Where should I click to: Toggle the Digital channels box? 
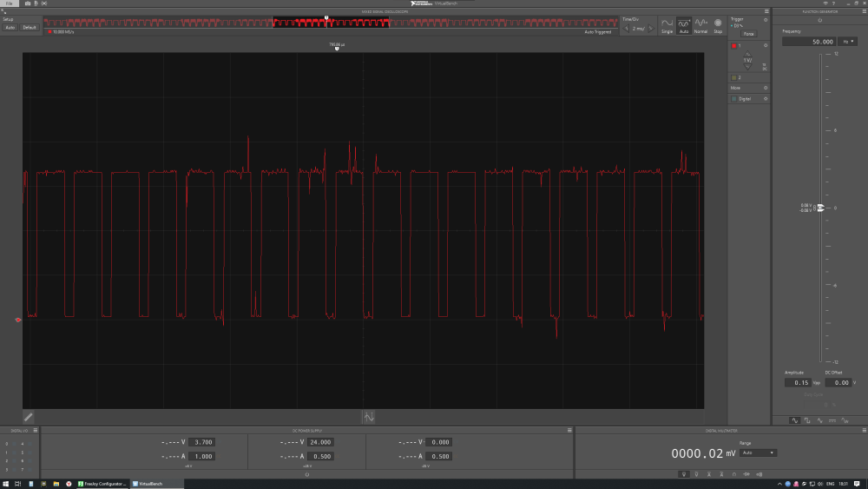[733, 99]
